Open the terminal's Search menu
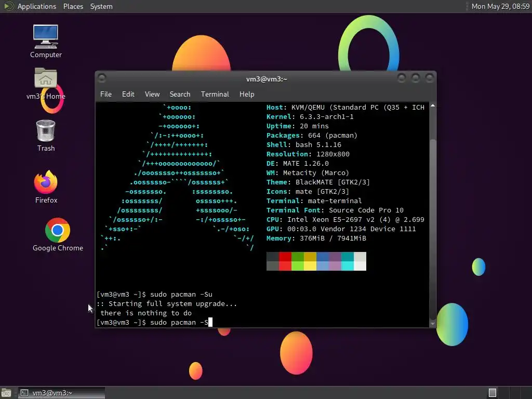 [x=180, y=95]
